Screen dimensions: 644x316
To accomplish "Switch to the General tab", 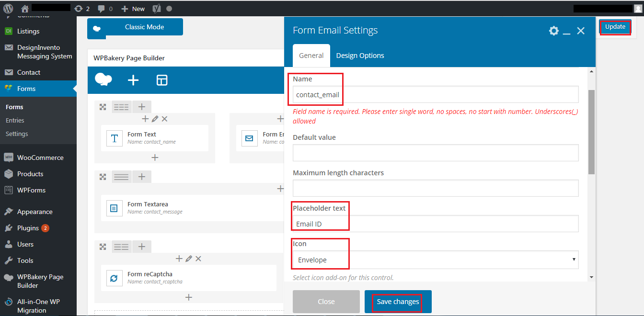I will point(311,56).
